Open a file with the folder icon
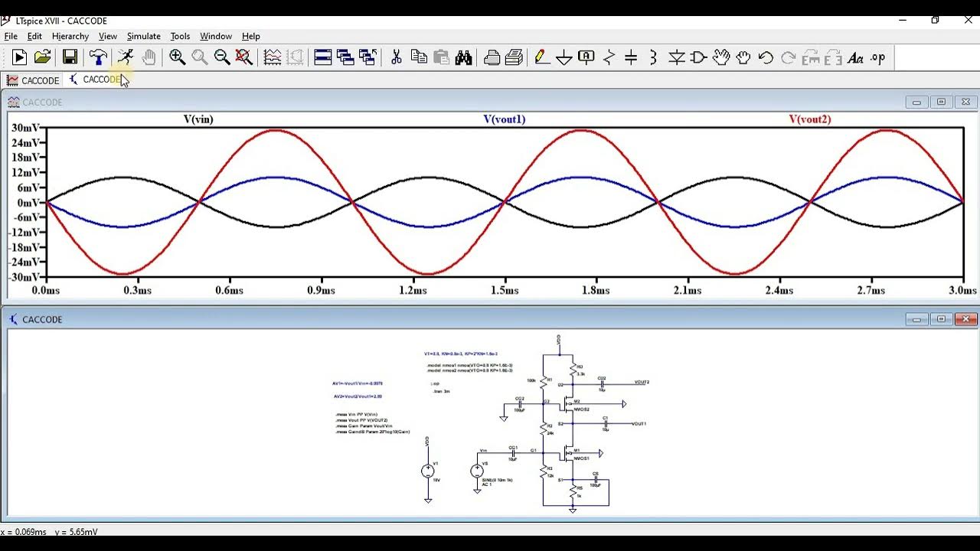Screen dimensions: 980x551 [43, 57]
